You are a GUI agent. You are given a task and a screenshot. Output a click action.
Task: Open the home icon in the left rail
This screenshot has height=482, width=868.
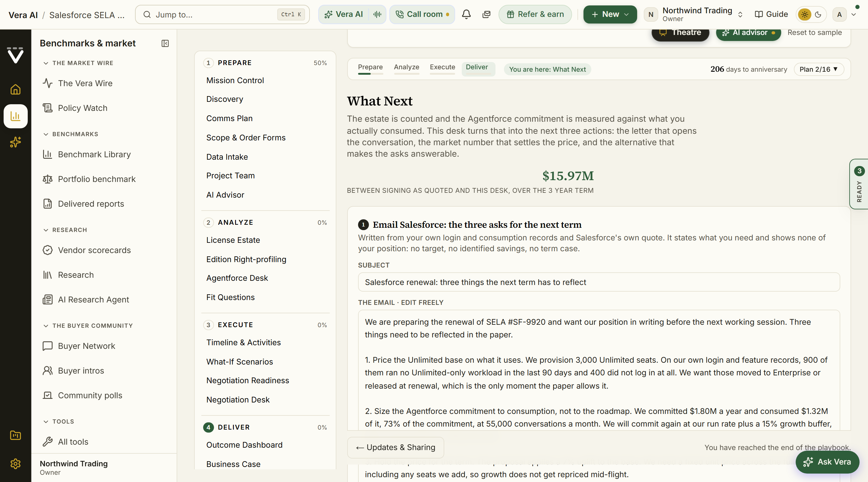(15, 89)
